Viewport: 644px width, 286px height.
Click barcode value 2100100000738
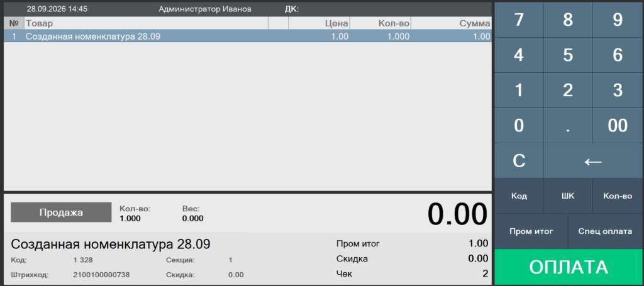click(101, 275)
